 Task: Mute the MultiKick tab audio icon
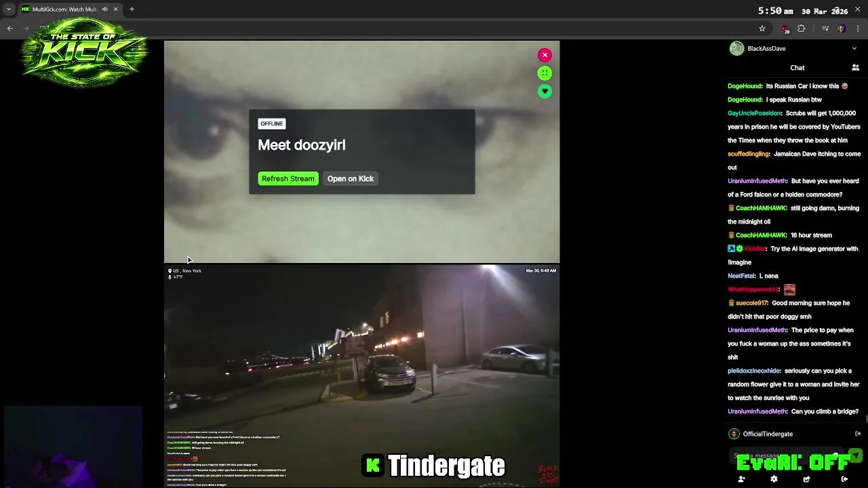(x=104, y=9)
